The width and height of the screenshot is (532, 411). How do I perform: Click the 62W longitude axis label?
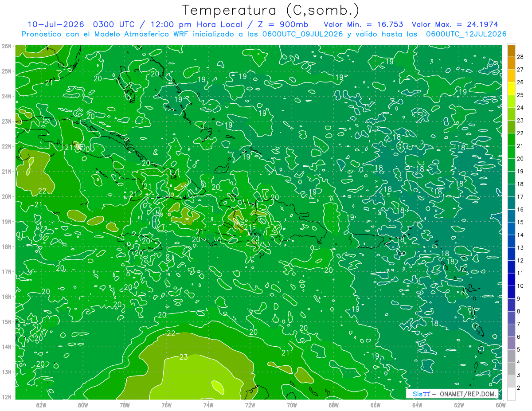pos(459,405)
